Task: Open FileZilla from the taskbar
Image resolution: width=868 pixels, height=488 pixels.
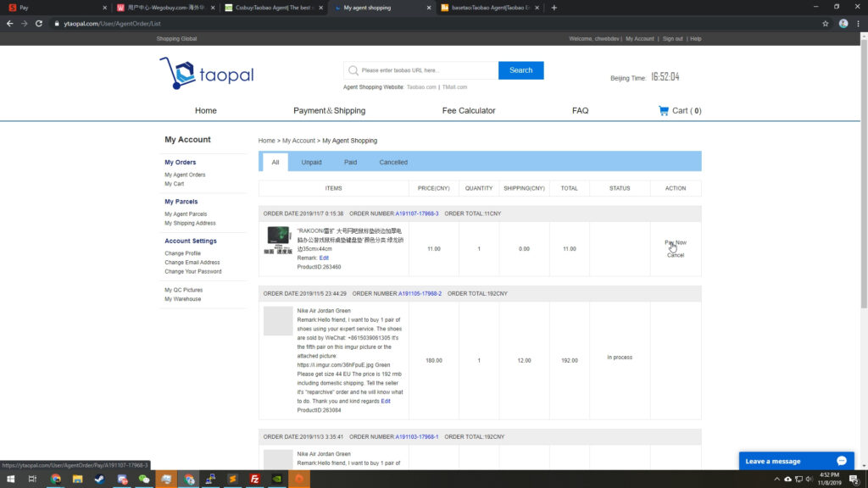Action: point(254,480)
